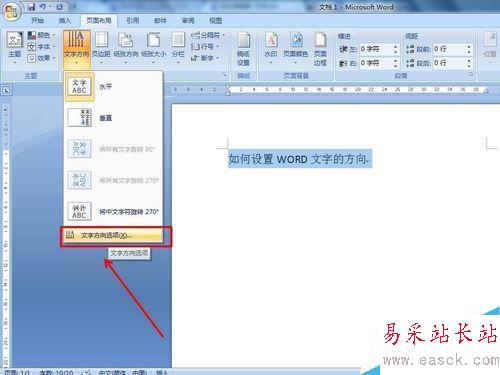Click 字数 word count in status bar
This screenshot has height=375, width=500.
pos(56,372)
